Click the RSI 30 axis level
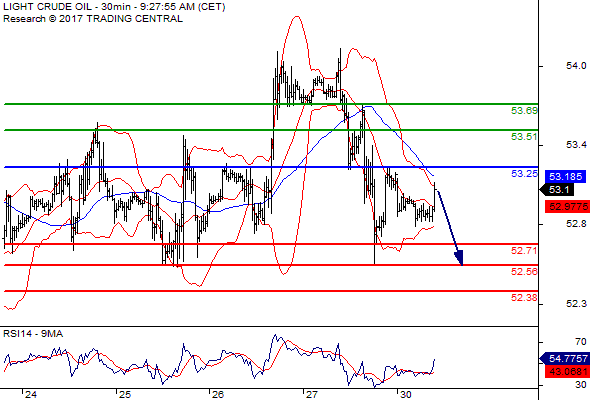Screen dimensions: 590x400 [581, 385]
